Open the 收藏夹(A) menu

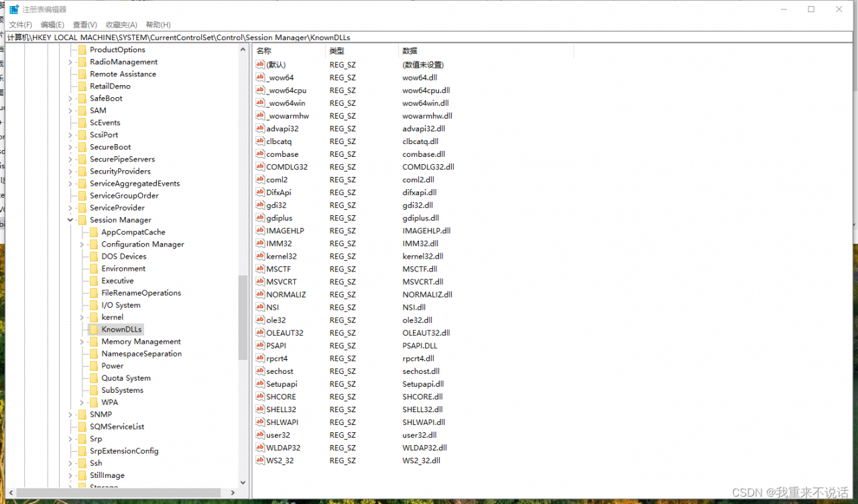point(121,25)
